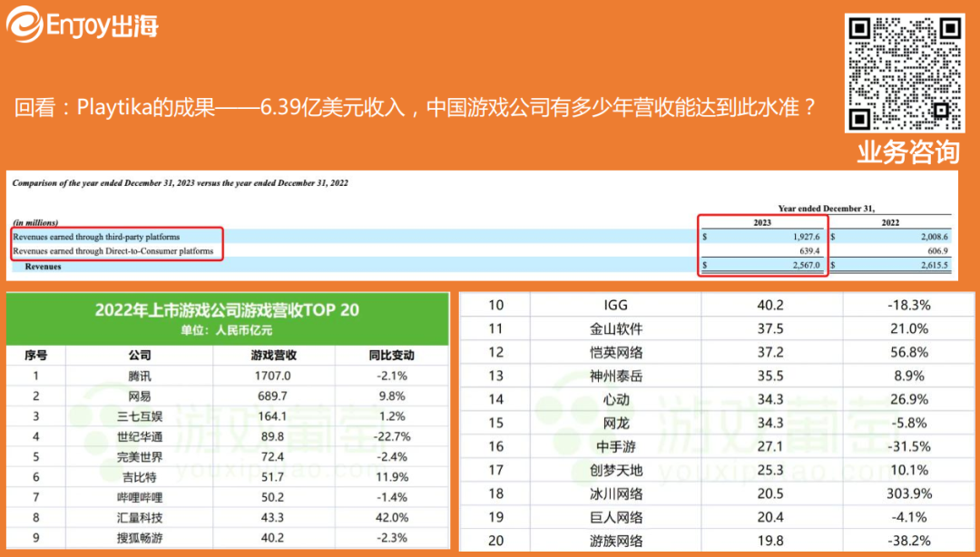Click the 25.3 revenue cell
Image resolution: width=980 pixels, height=557 pixels.
pyautogui.click(x=770, y=470)
